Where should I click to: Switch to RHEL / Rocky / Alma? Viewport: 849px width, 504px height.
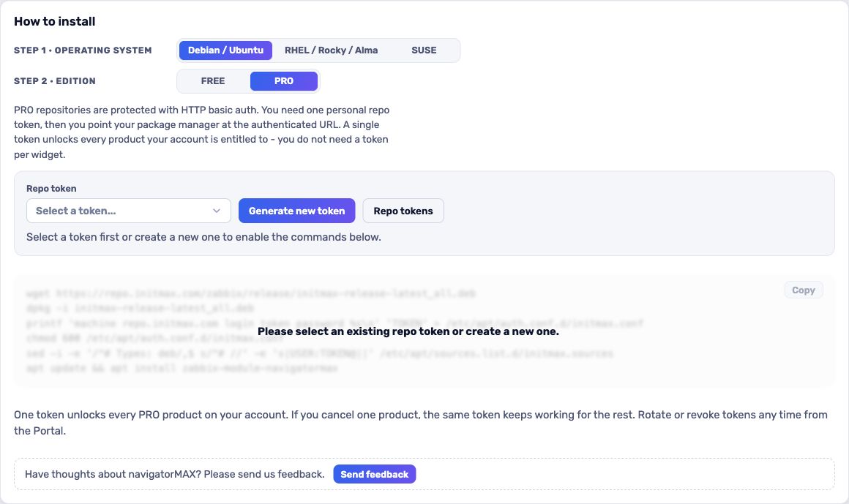(x=332, y=50)
